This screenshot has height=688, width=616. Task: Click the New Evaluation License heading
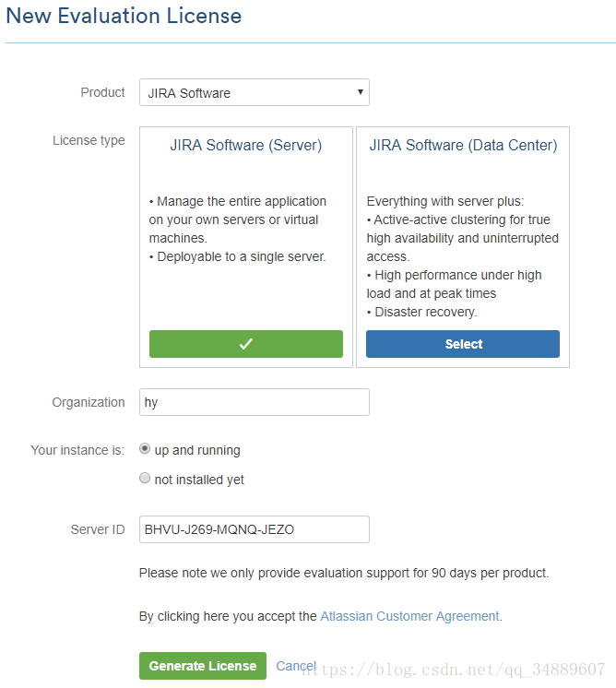click(x=124, y=16)
